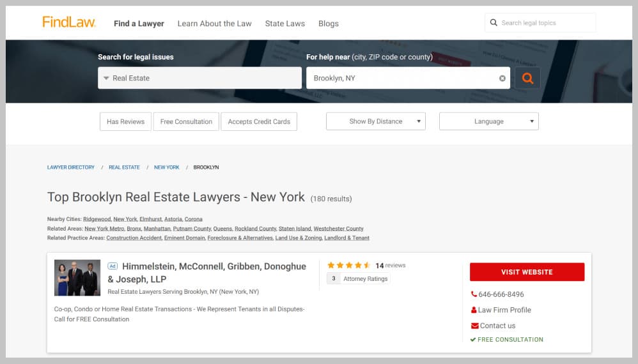Screen dimensions: 638x364
Task: Click the (180 results) count text
Action: [331, 199]
